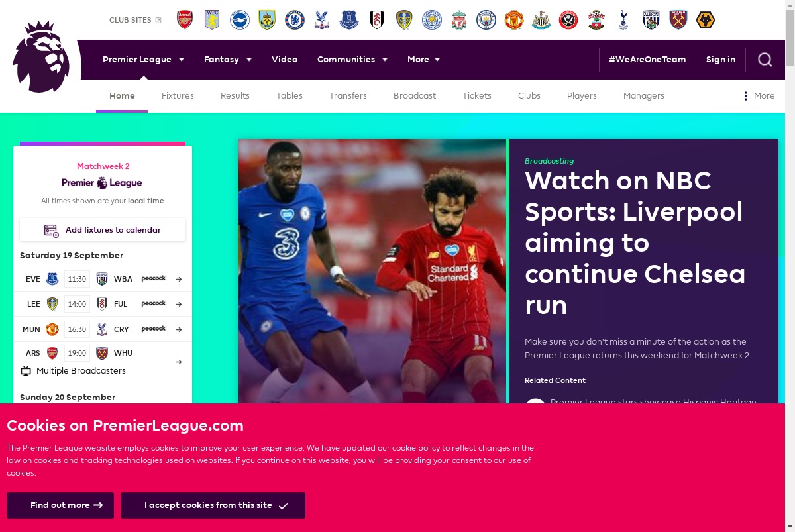795x532 pixels.
Task: Click the calendar icon beside Add fixtures to calendar
Action: click(x=52, y=231)
